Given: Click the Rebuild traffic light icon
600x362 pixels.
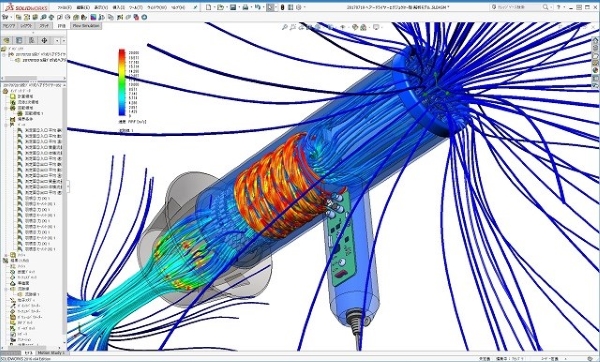Looking at the screenshot, I should click(282, 7).
